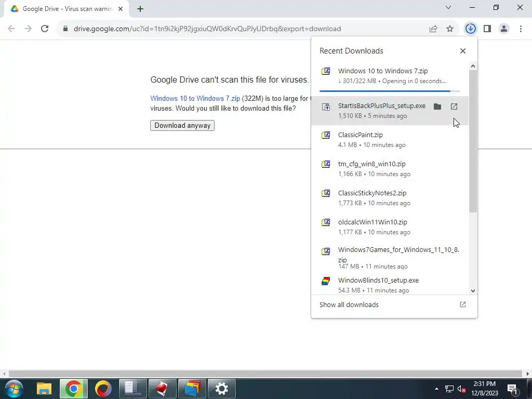Image resolution: width=532 pixels, height=399 pixels.
Task: Open File Explorer from taskbar
Action: coord(44,389)
